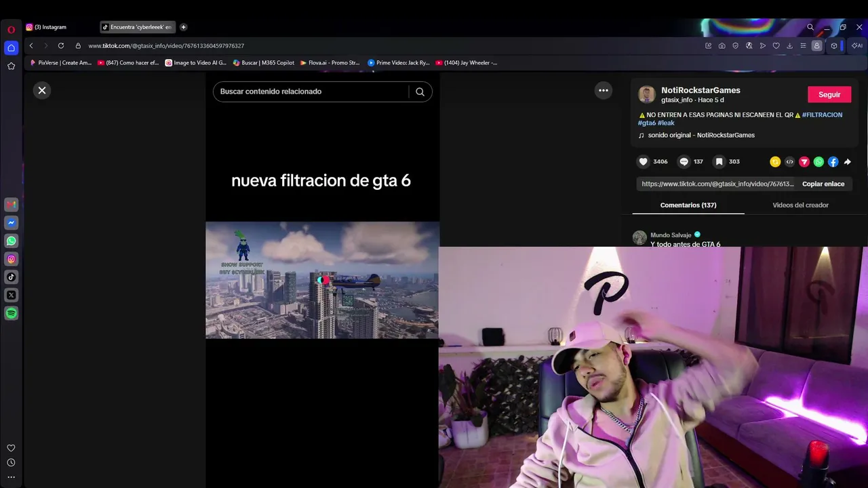This screenshot has height=488, width=868.
Task: Search open tabs with magnifier
Action: 810,27
